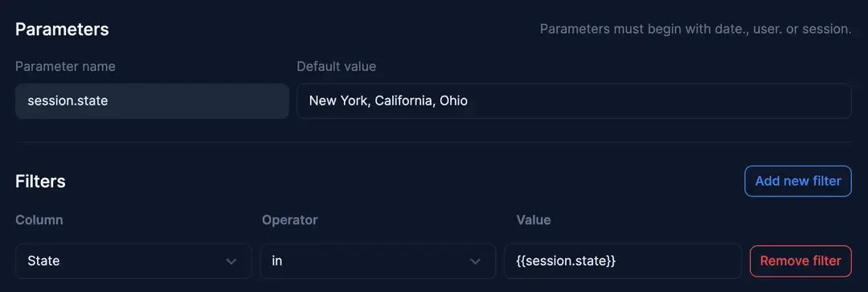
Task: Click the Operator header label
Action: 290,220
